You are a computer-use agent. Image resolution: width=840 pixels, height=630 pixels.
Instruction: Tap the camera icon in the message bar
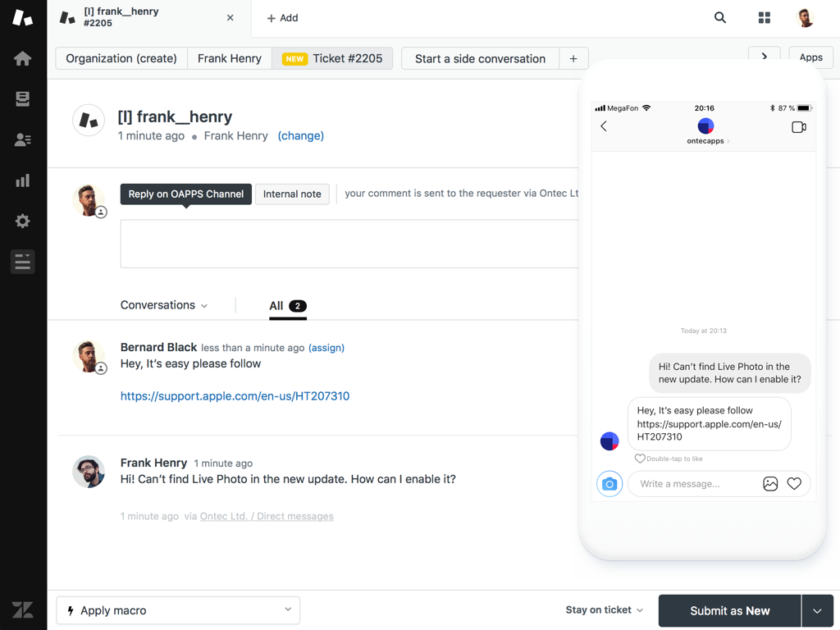609,484
